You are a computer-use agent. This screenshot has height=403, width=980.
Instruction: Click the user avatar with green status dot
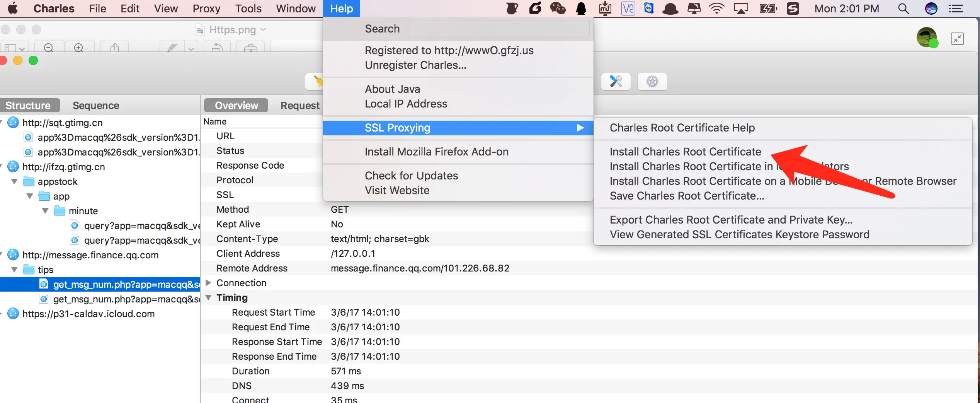927,38
